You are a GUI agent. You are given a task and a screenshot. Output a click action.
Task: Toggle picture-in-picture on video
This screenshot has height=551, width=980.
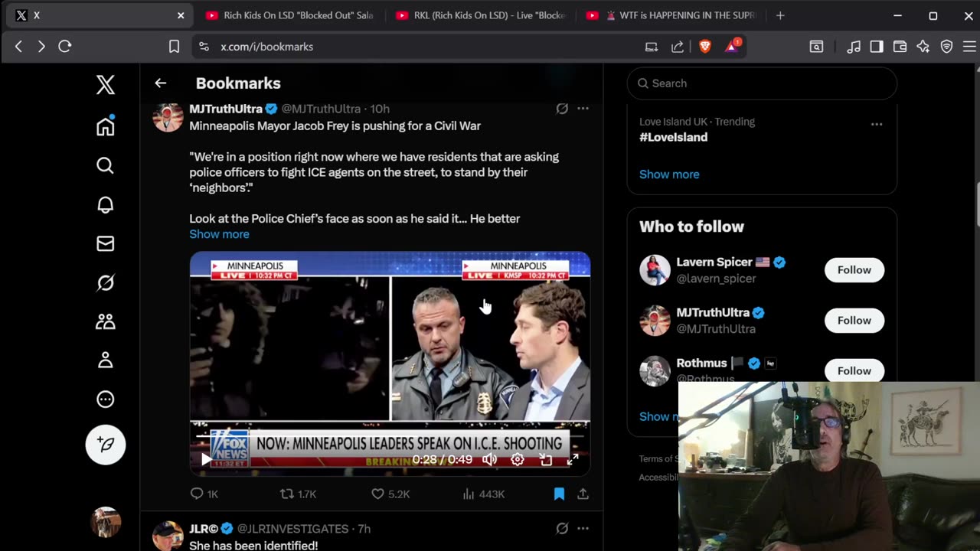[545, 459]
